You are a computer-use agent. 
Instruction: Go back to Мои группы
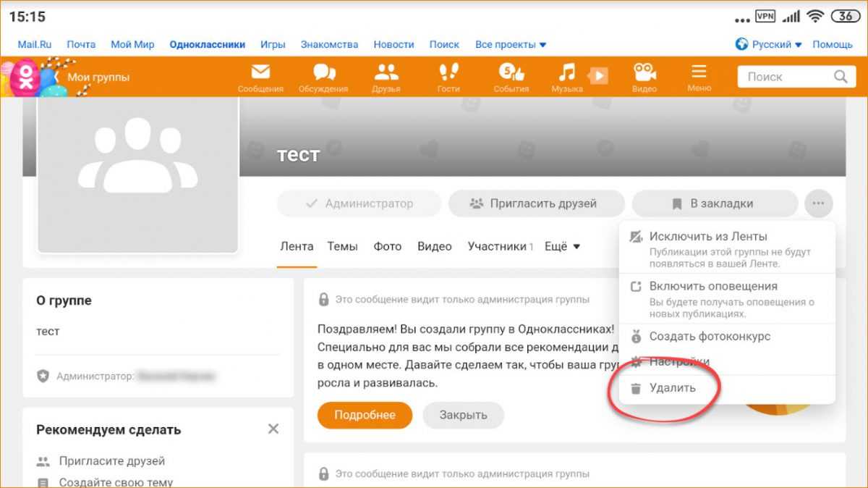click(x=93, y=77)
